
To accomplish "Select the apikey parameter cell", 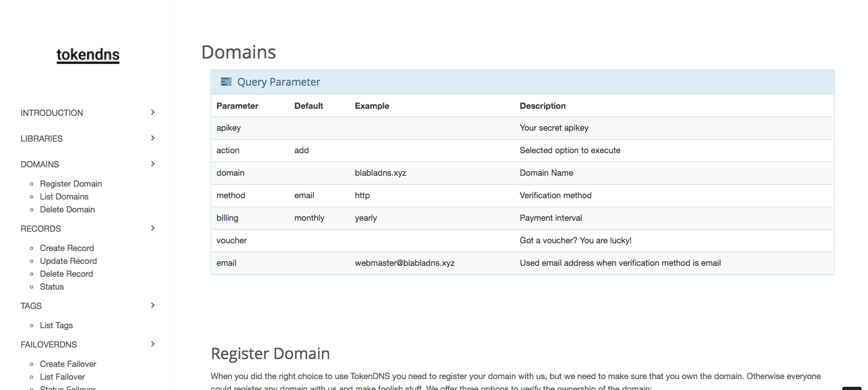I will 229,128.
